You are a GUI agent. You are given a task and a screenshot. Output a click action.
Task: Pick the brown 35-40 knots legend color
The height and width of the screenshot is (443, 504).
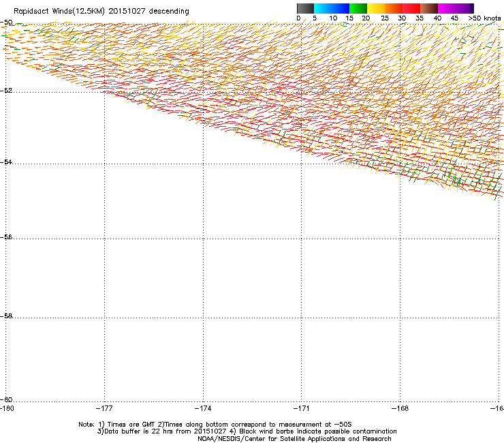429,8
